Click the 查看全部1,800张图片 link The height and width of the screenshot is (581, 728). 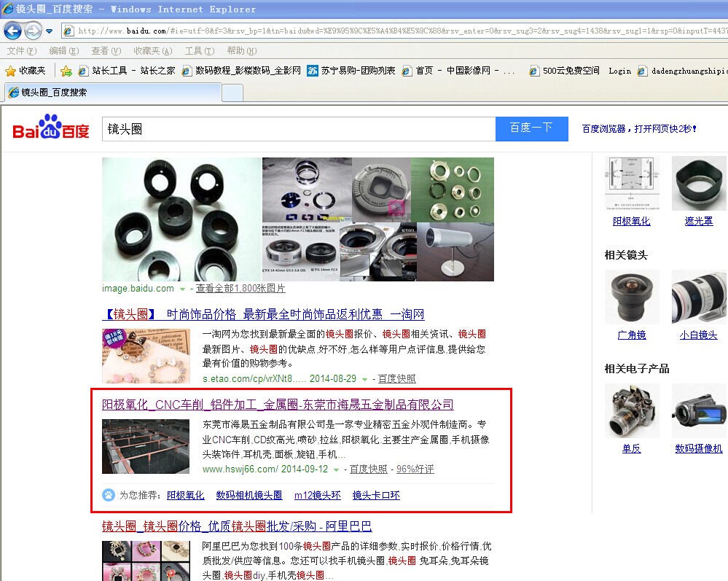pos(240,289)
